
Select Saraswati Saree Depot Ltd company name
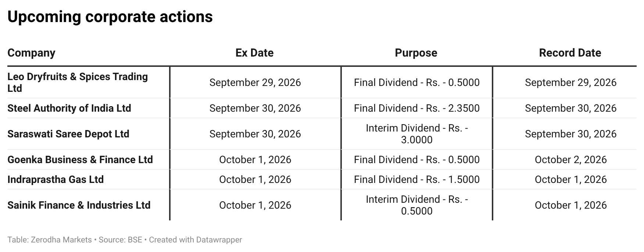click(68, 134)
